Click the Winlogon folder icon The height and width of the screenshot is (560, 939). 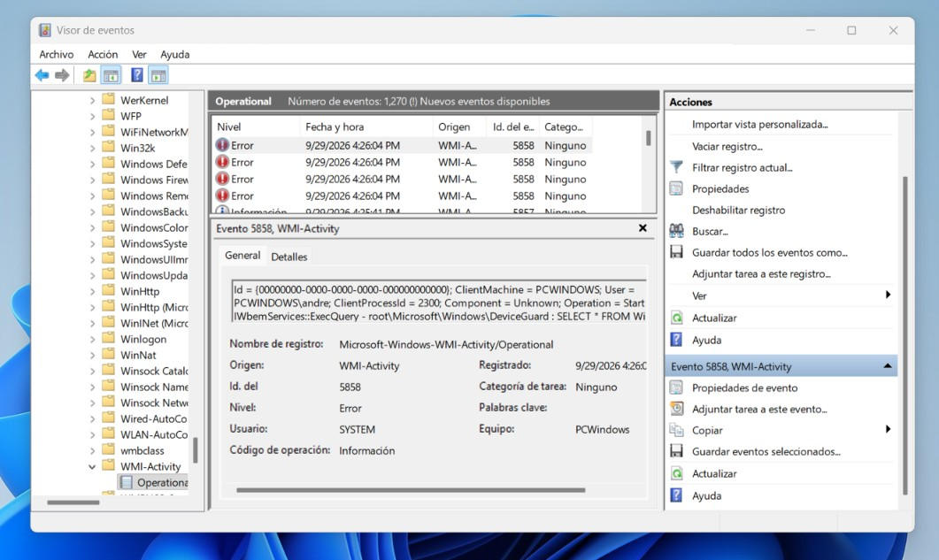pos(108,339)
